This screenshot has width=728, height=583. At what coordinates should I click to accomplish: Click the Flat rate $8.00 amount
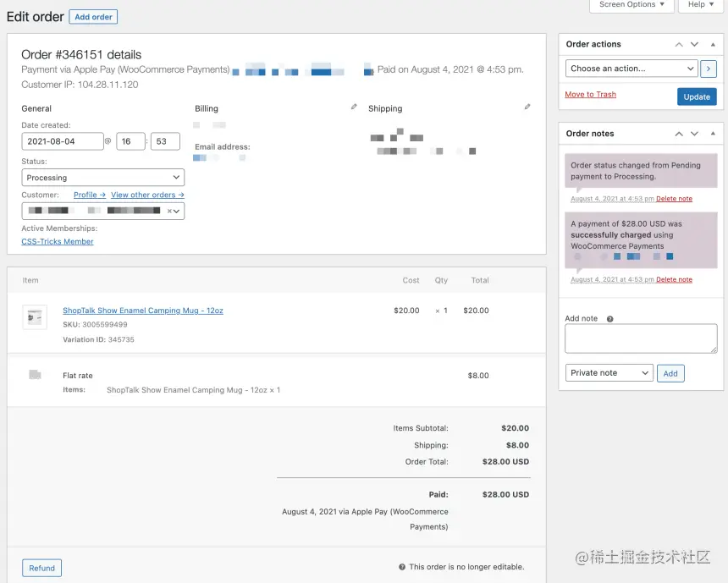pos(478,376)
